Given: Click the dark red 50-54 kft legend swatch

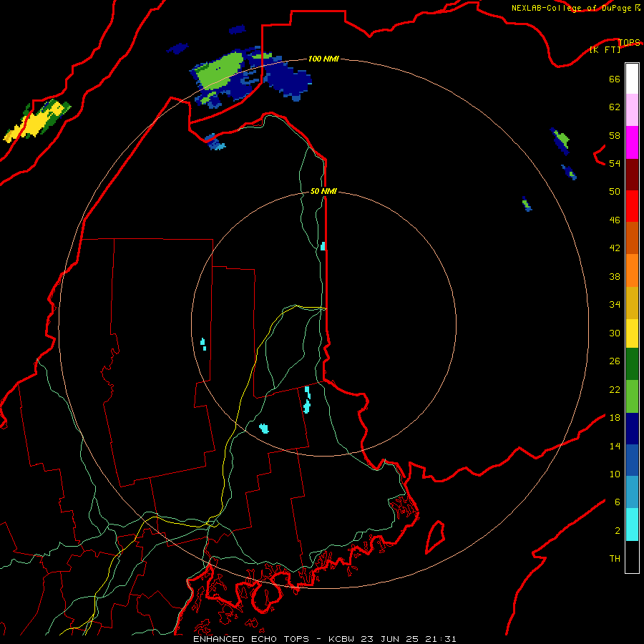Looking at the screenshot, I should [632, 175].
